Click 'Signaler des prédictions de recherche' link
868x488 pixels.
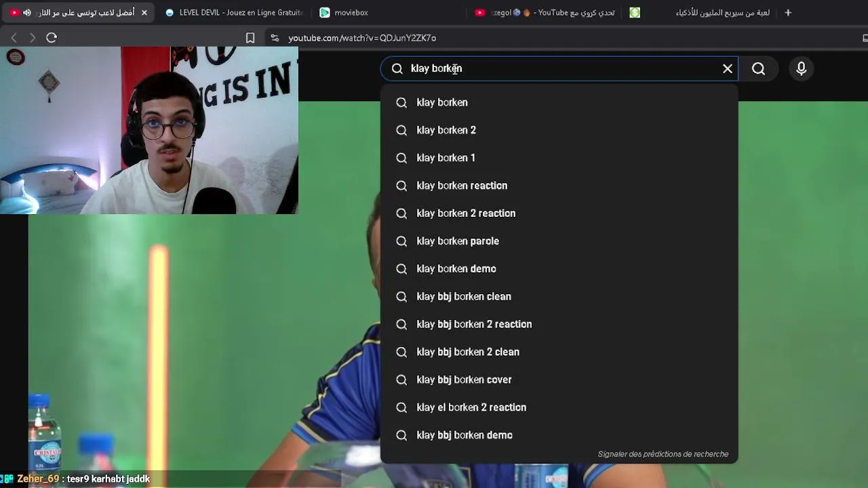pyautogui.click(x=663, y=454)
